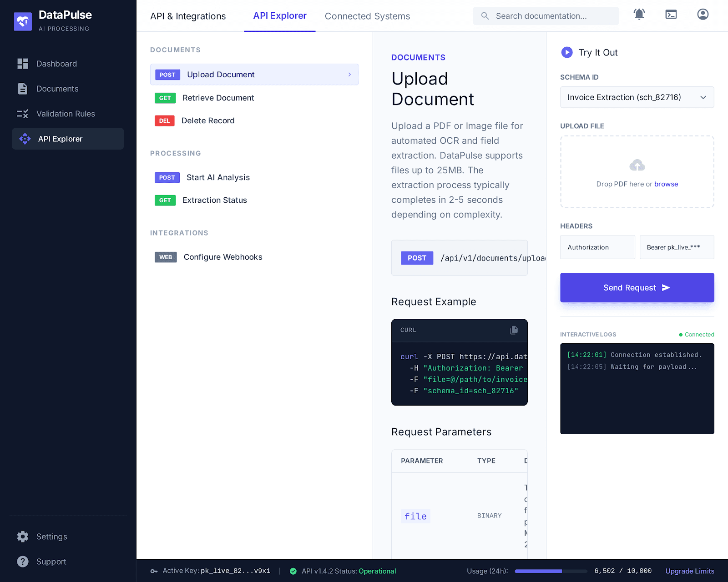
Task: Select the API Explorer tab
Action: [x=280, y=16]
